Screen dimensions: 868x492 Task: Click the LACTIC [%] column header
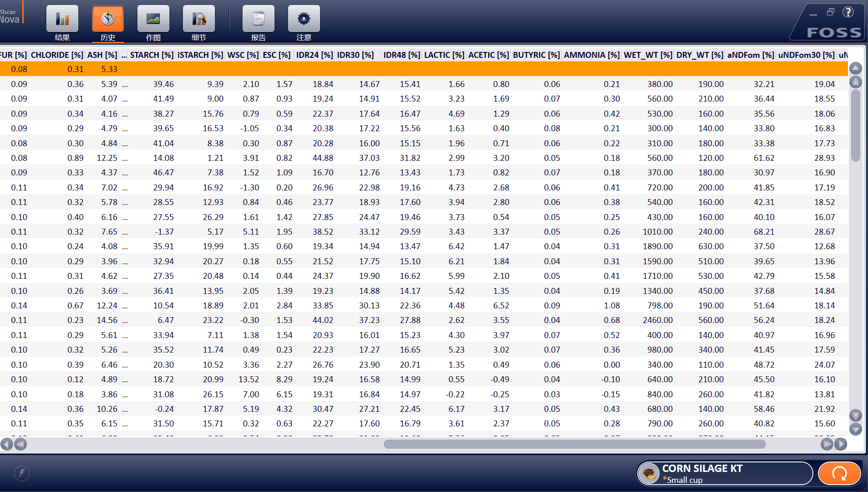tap(444, 55)
